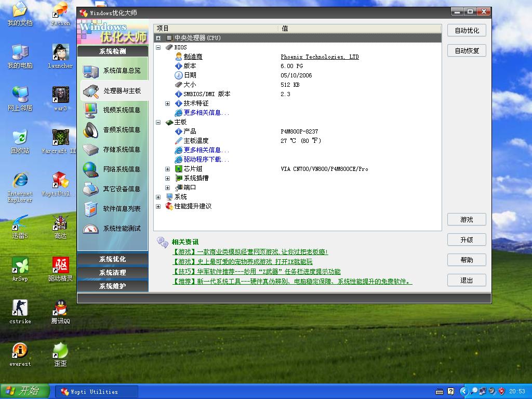This screenshot has height=399, width=532.
Task: Switch to 系统维护 section tab
Action: [x=113, y=286]
